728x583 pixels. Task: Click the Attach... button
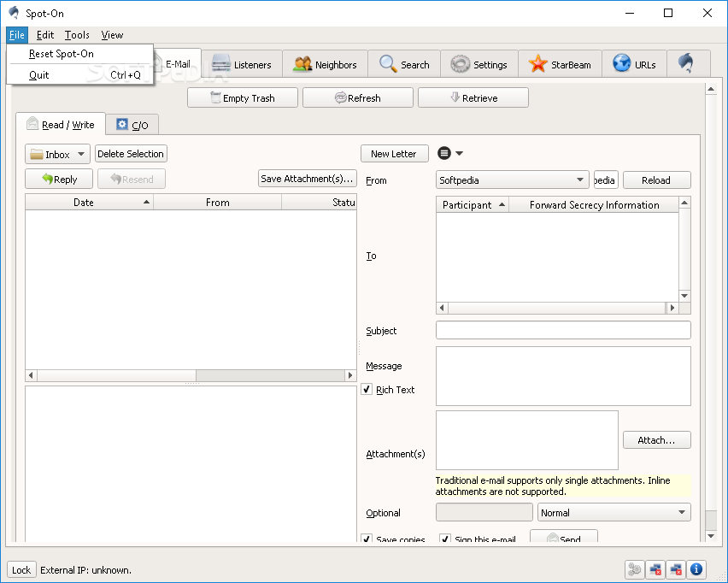click(x=656, y=440)
